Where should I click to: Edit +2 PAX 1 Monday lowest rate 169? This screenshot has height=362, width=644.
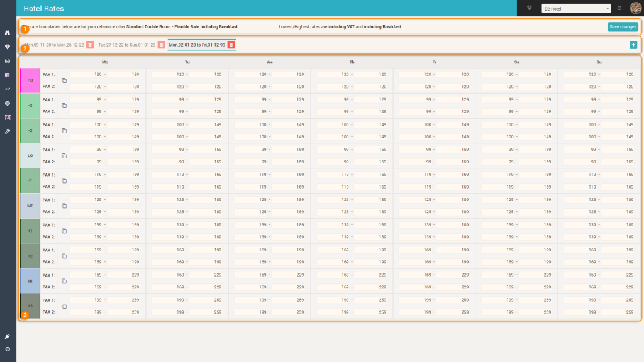(x=86, y=250)
